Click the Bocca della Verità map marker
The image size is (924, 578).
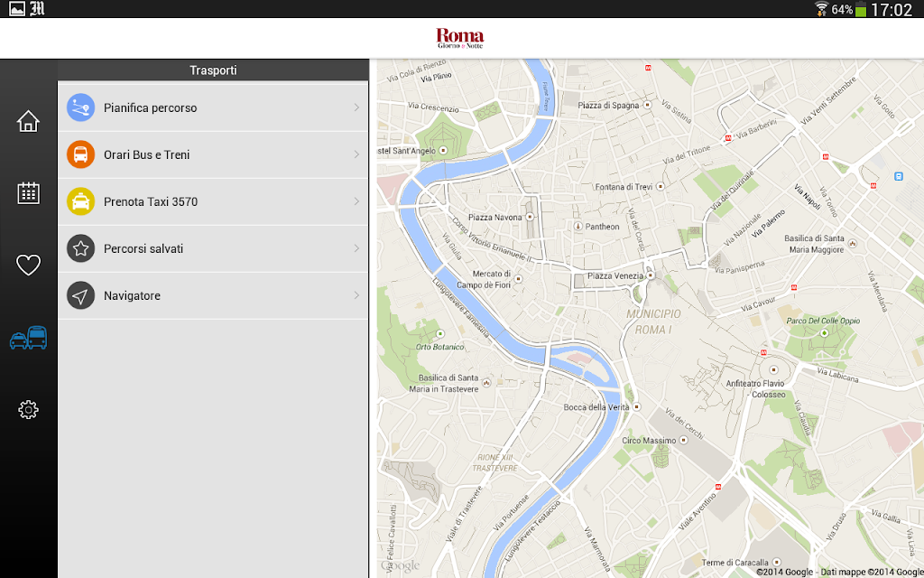pyautogui.click(x=636, y=407)
